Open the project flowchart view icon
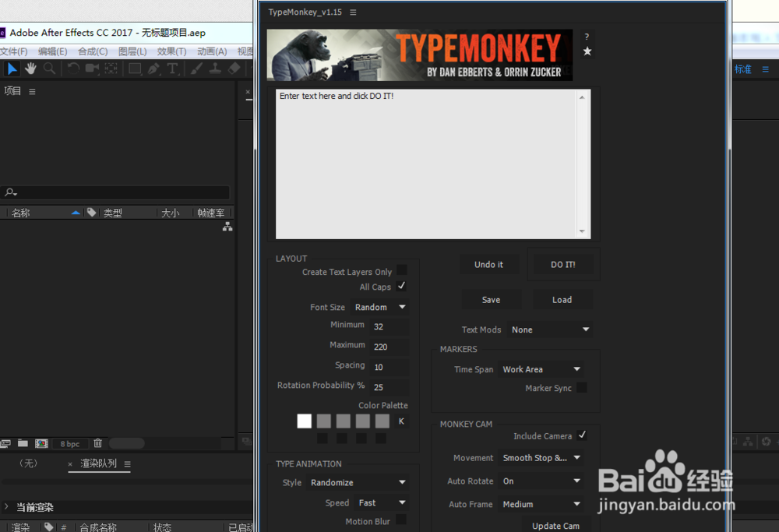 [x=227, y=227]
